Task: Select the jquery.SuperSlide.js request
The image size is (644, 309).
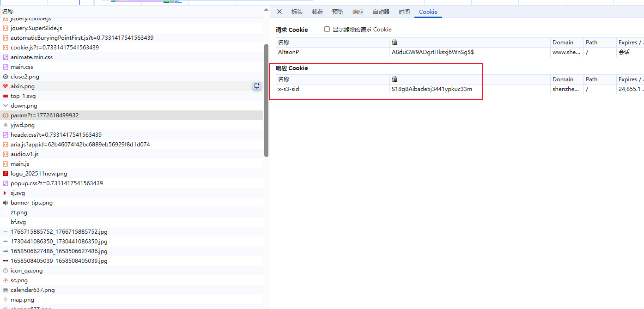Action: [x=131, y=28]
